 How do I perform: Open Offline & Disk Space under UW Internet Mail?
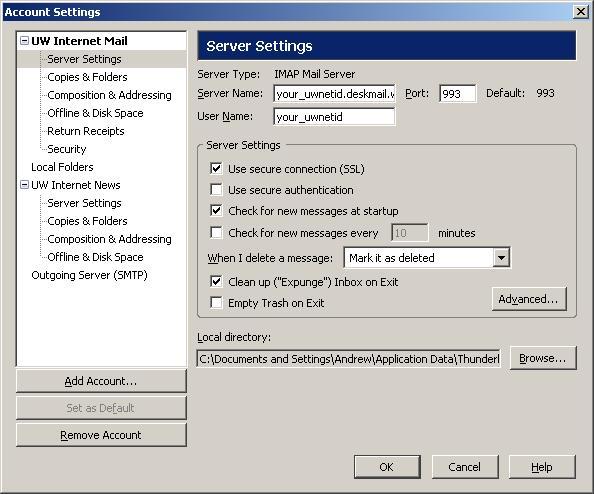[95, 113]
